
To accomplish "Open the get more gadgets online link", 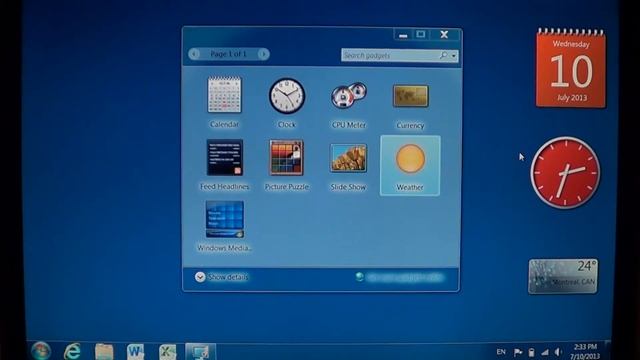I will tap(400, 277).
